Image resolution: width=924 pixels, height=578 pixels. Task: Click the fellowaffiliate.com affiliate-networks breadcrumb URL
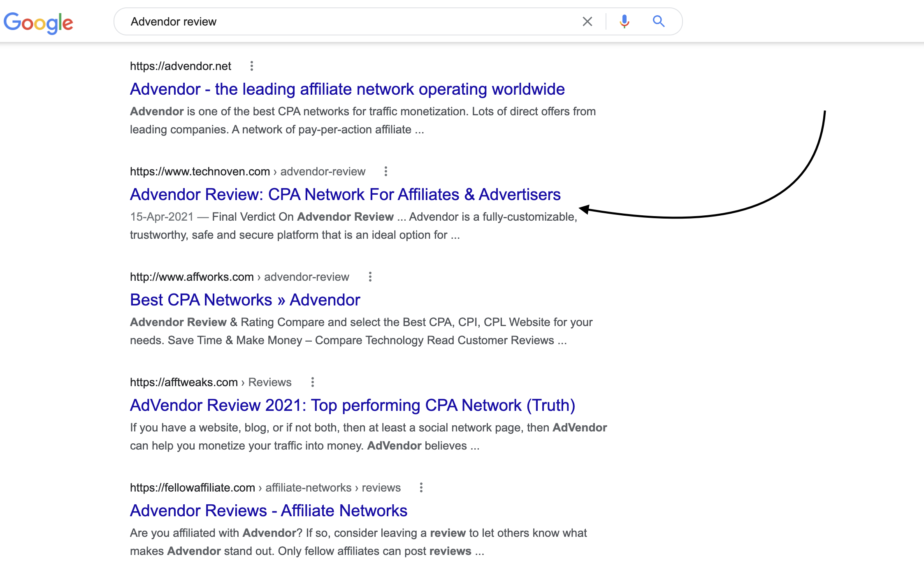pos(265,487)
